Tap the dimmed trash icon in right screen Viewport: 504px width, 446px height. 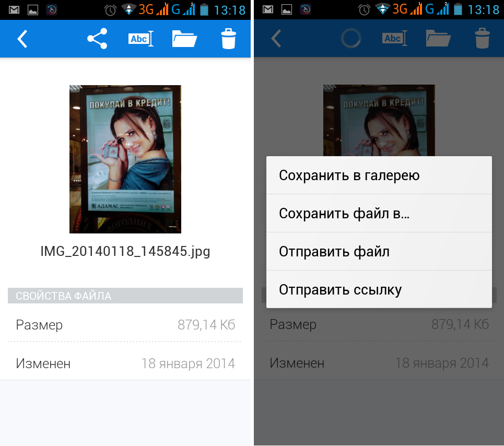pyautogui.click(x=483, y=38)
